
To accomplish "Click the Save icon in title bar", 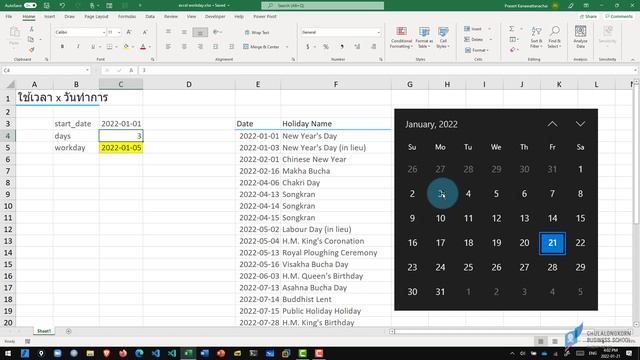I will tap(47, 6).
